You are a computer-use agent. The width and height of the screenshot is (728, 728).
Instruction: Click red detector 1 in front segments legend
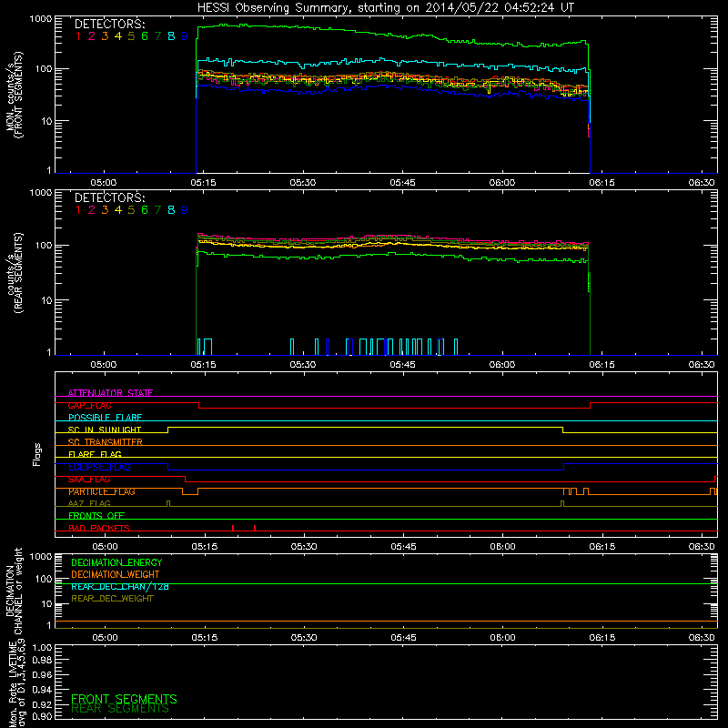pyautogui.click(x=78, y=36)
